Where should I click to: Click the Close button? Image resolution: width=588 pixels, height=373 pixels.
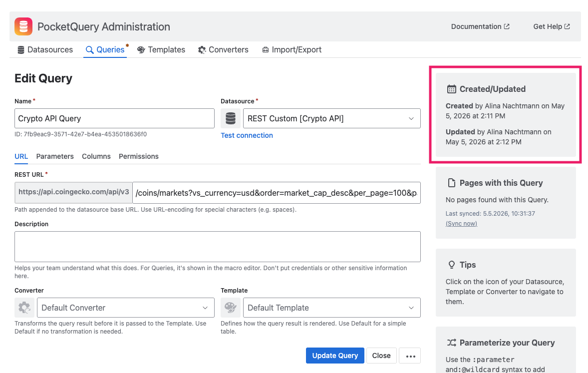381,356
